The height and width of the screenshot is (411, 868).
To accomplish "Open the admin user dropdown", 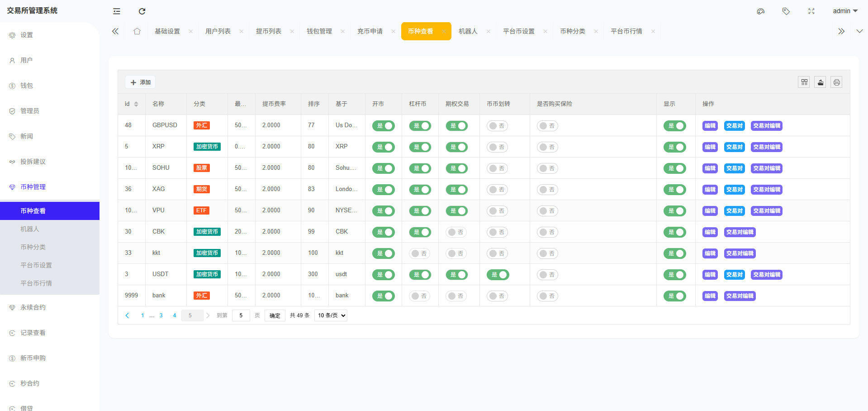I will click(x=845, y=11).
